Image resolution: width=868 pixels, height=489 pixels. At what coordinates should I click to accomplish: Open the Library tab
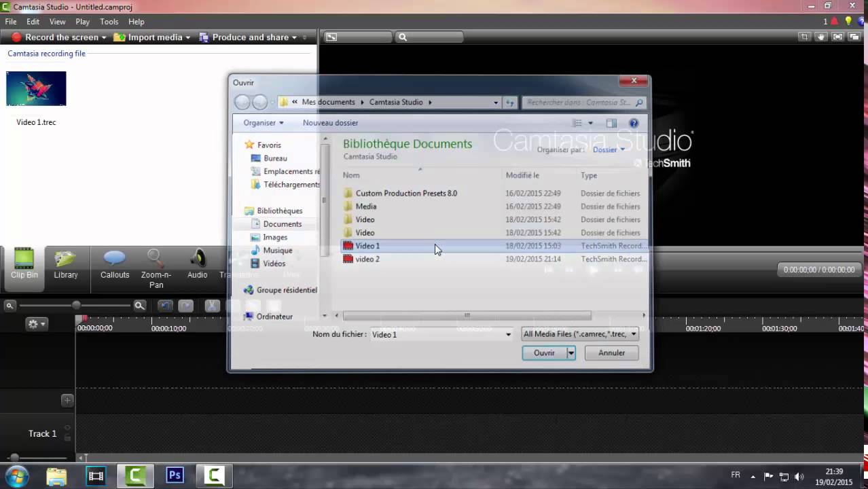pyautogui.click(x=66, y=264)
